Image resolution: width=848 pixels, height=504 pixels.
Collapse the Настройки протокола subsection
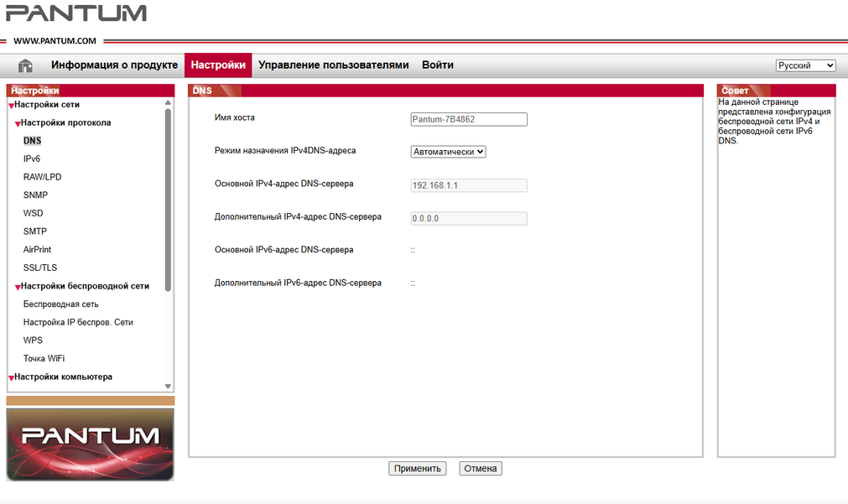[17, 123]
